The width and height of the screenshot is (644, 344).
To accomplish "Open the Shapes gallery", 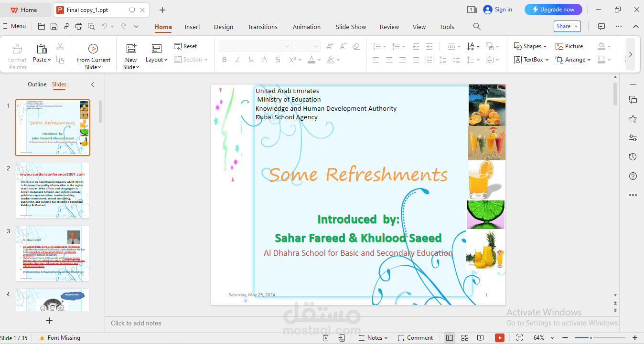I will (x=527, y=46).
